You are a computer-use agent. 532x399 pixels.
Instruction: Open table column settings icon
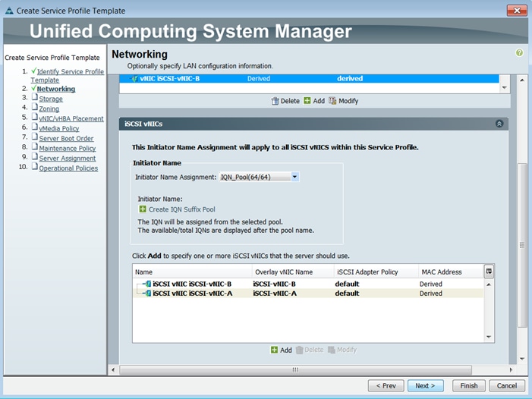[489, 272]
